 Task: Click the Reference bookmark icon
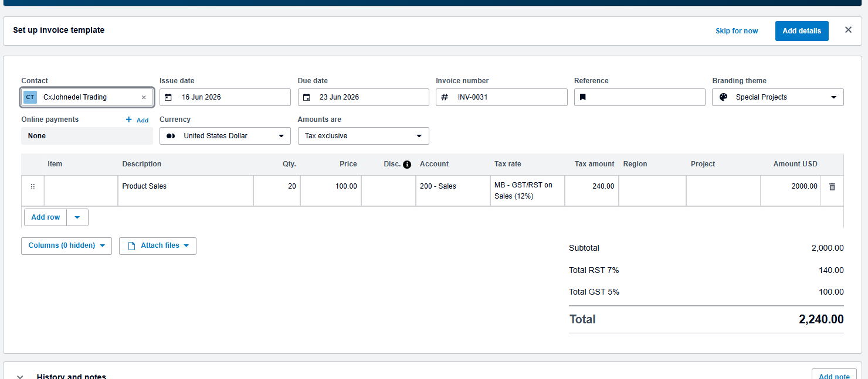pos(583,97)
